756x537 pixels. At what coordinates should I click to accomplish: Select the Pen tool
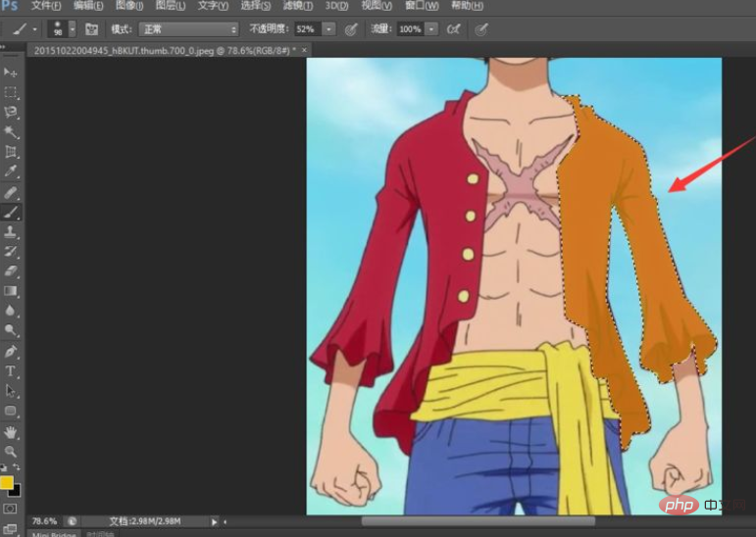[x=11, y=352]
